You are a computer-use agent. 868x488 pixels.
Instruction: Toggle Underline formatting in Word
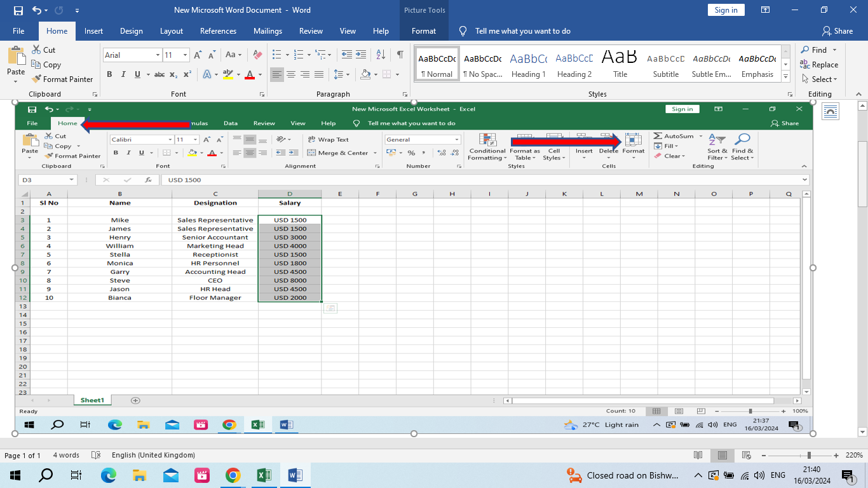pos(137,74)
